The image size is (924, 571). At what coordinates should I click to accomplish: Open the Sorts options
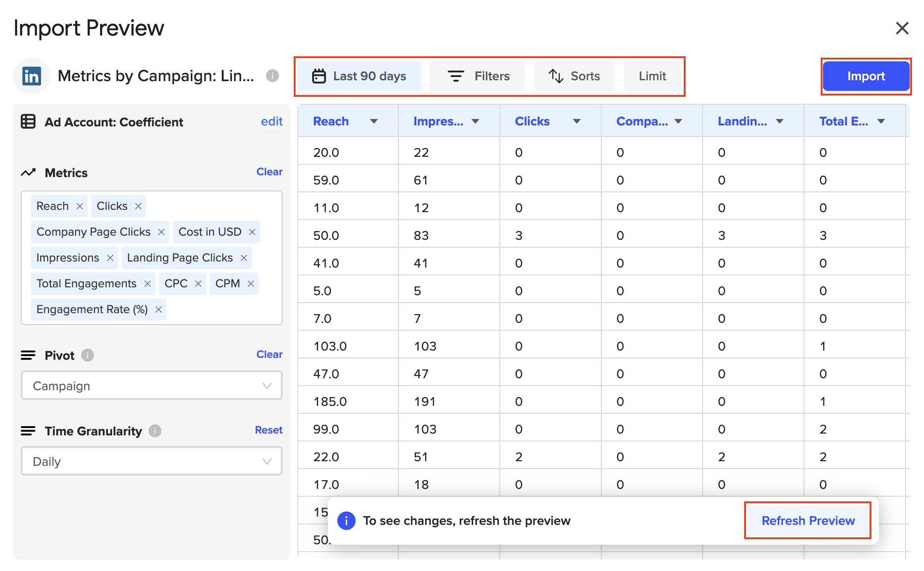point(574,76)
